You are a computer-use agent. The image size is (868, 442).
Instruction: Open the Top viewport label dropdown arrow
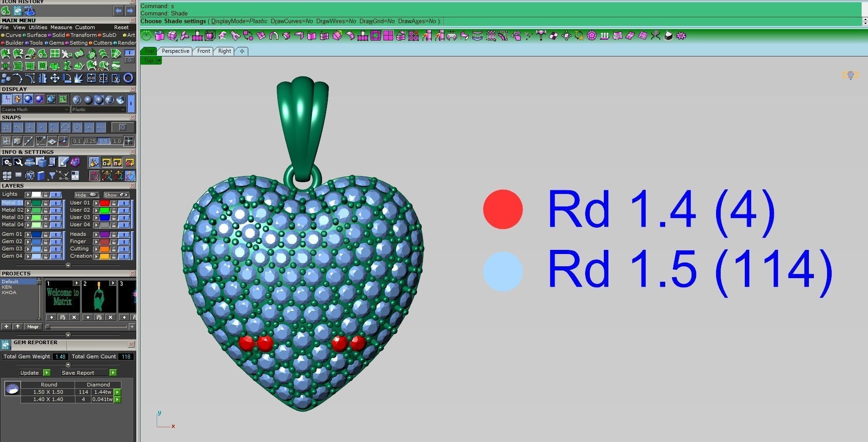159,61
